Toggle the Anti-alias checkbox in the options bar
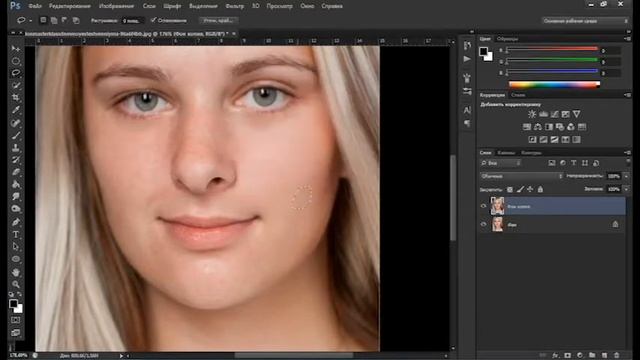The width and height of the screenshot is (640, 360). tap(153, 20)
